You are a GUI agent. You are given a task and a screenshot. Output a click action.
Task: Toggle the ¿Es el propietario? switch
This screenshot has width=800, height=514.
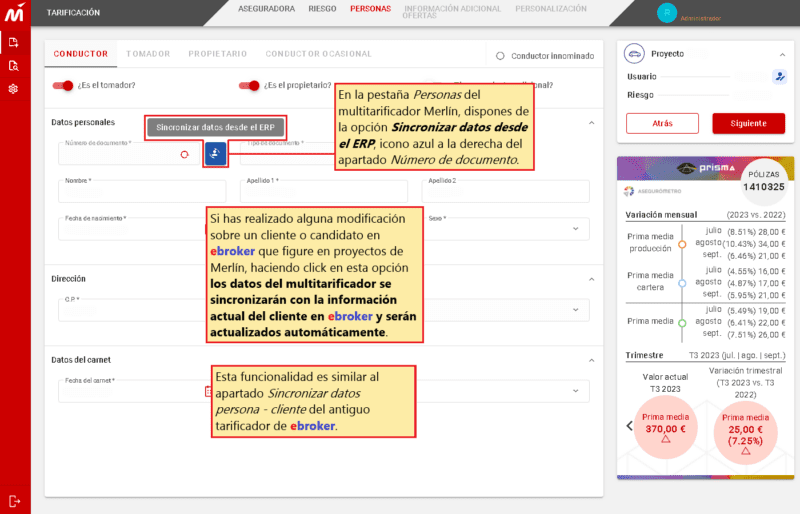249,85
